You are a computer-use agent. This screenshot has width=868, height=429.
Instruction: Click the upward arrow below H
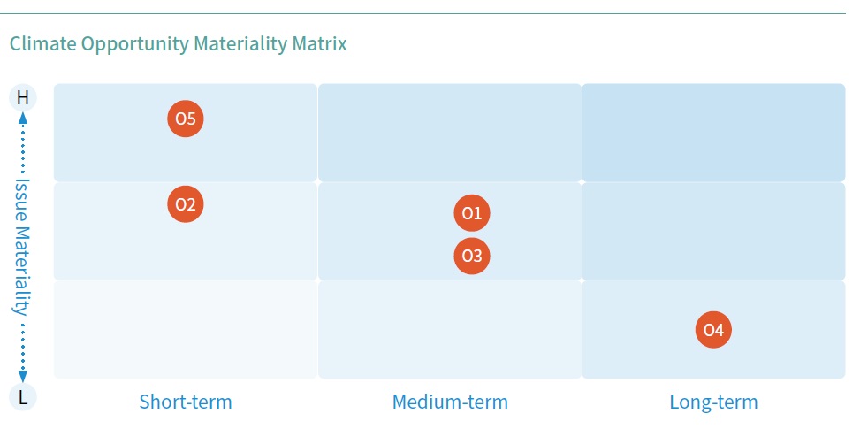tap(23, 118)
